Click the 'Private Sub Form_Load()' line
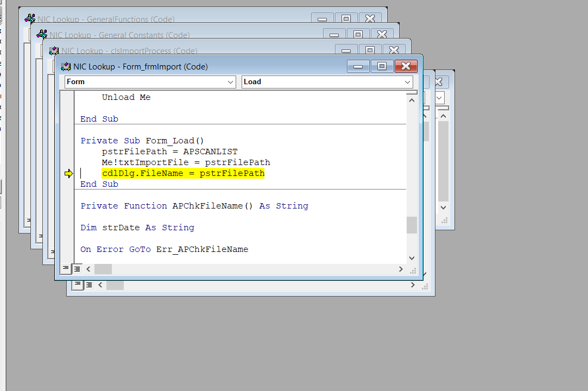 pyautogui.click(x=142, y=141)
